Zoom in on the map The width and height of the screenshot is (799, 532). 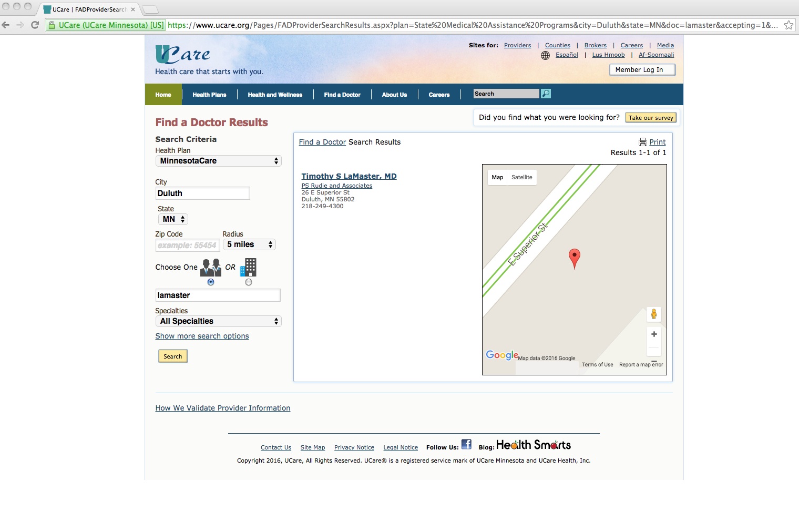point(654,334)
